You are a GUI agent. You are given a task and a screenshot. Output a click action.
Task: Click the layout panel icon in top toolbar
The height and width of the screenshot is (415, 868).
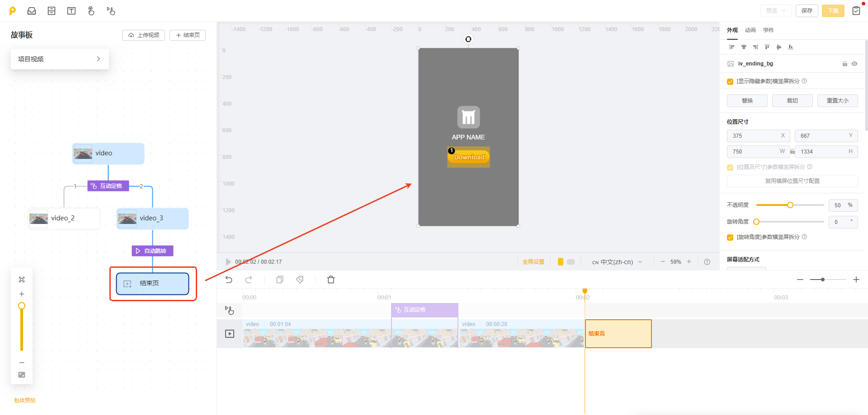point(52,11)
